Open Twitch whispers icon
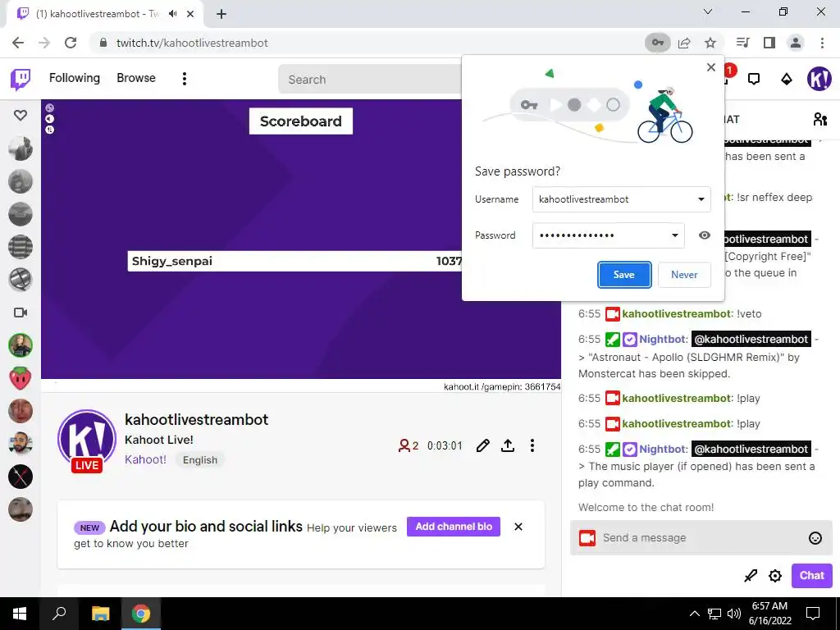Screen dimensions: 840x630 (754, 80)
